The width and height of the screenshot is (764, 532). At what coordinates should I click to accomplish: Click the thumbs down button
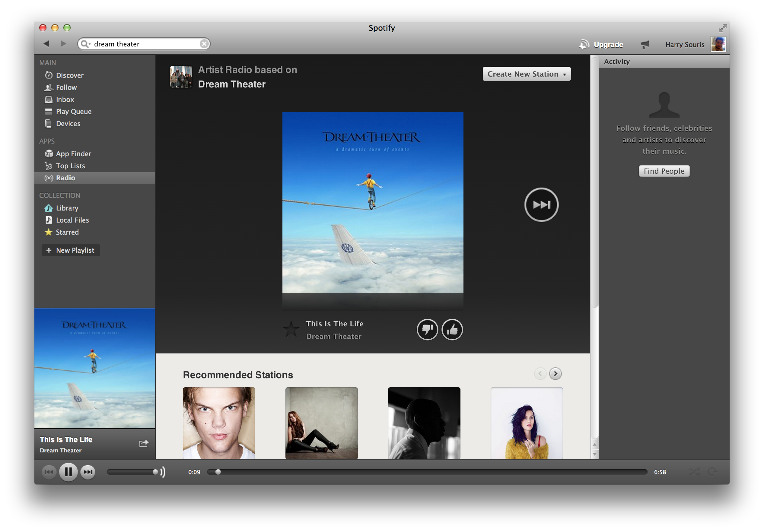(x=427, y=330)
